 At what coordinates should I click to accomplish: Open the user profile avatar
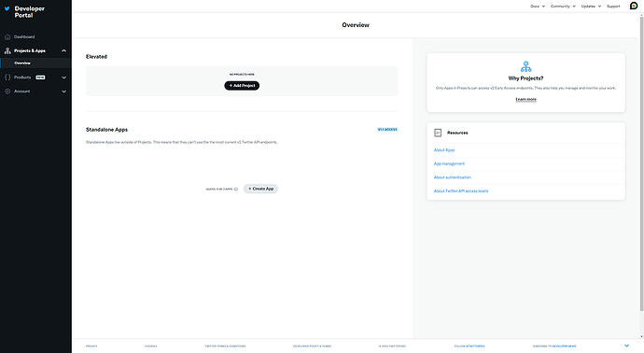pos(634,6)
